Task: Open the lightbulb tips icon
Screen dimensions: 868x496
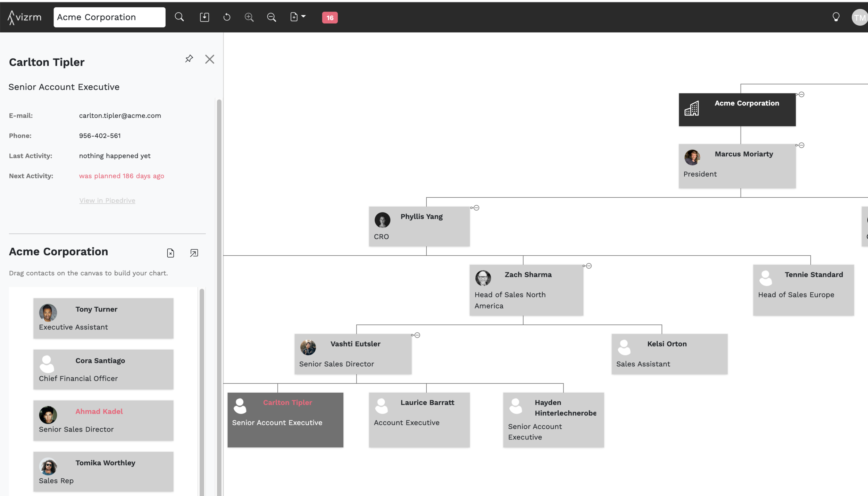Action: 836,17
